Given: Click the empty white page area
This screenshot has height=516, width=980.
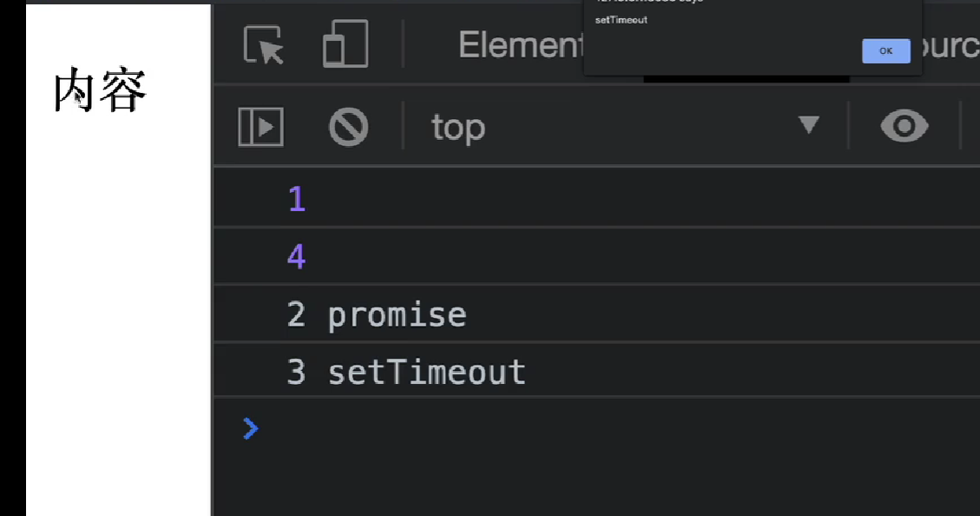Looking at the screenshot, I should coord(119,313).
